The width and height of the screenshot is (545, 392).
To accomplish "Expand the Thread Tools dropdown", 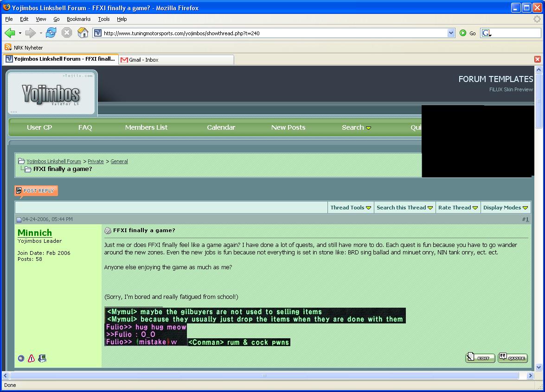I will click(x=351, y=208).
